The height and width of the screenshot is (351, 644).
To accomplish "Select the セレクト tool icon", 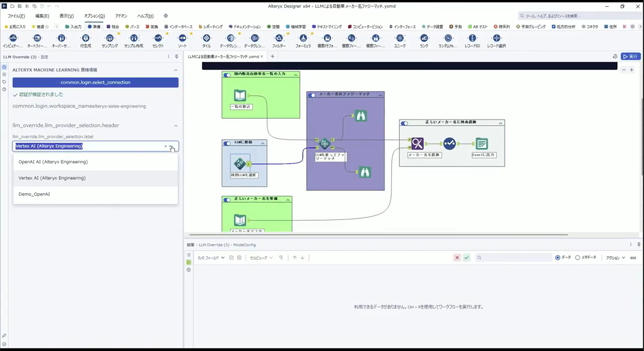I will (158, 38).
